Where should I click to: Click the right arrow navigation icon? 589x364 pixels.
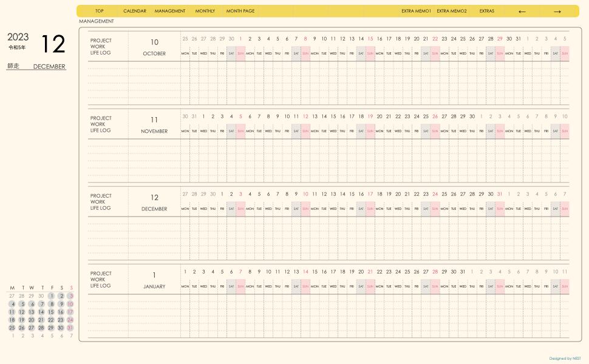(557, 11)
